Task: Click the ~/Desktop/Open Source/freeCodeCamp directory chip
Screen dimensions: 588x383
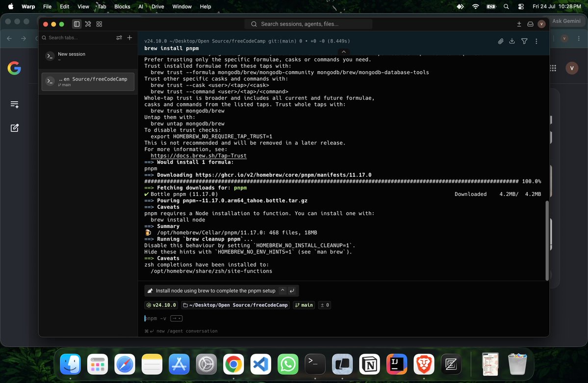Action: point(235,305)
